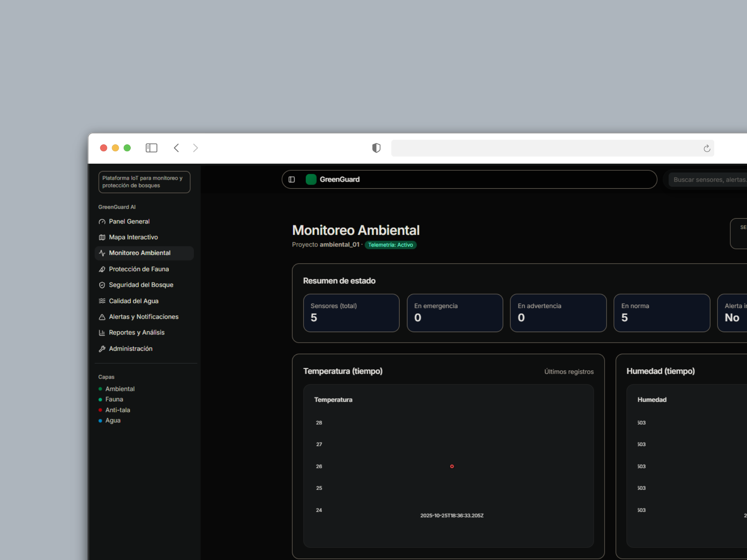Viewport: 747px width, 560px height.
Task: Click the red temperature data point
Action: (x=452, y=466)
